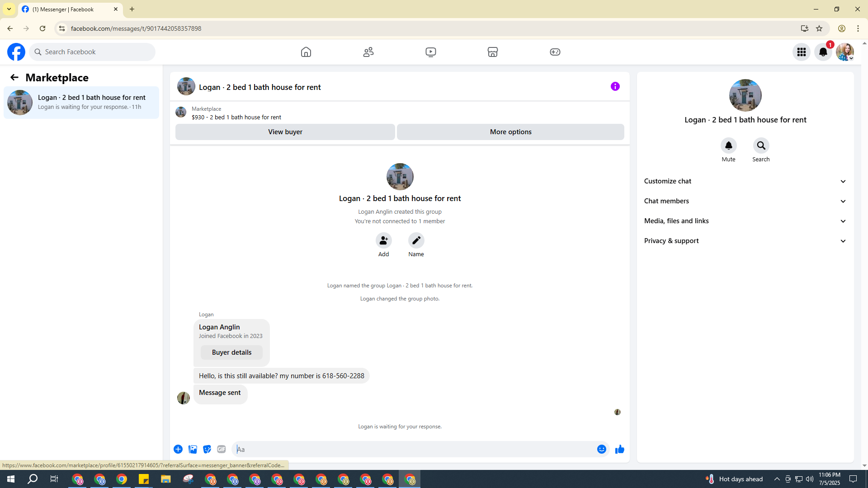The height and width of the screenshot is (488, 868).
Task: Go to Marketplace tab in top navigation
Action: coord(493,52)
